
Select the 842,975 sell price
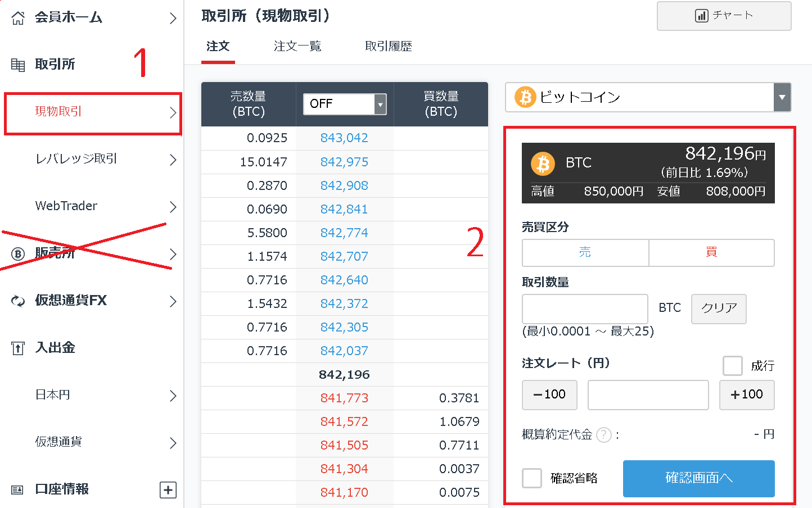(344, 162)
